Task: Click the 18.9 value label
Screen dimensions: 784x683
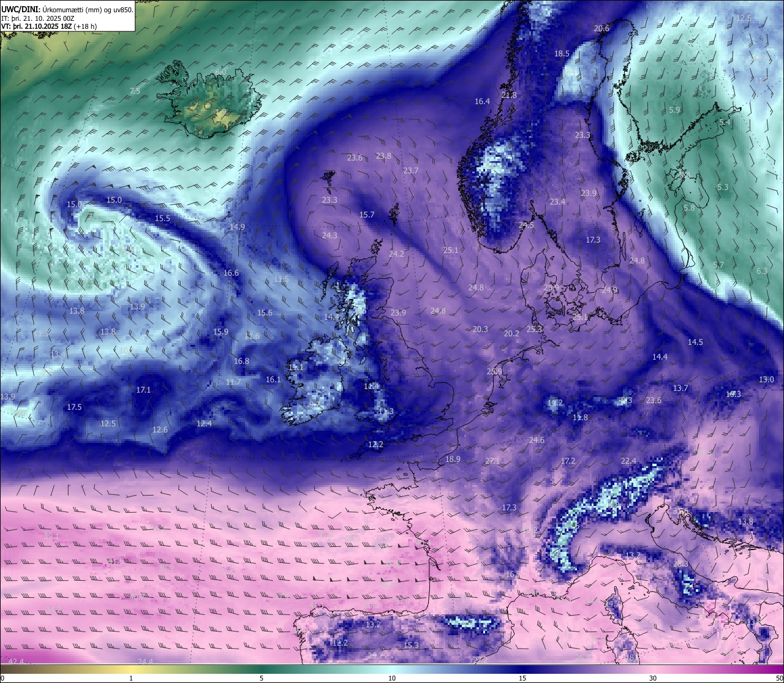Action: [x=453, y=459]
